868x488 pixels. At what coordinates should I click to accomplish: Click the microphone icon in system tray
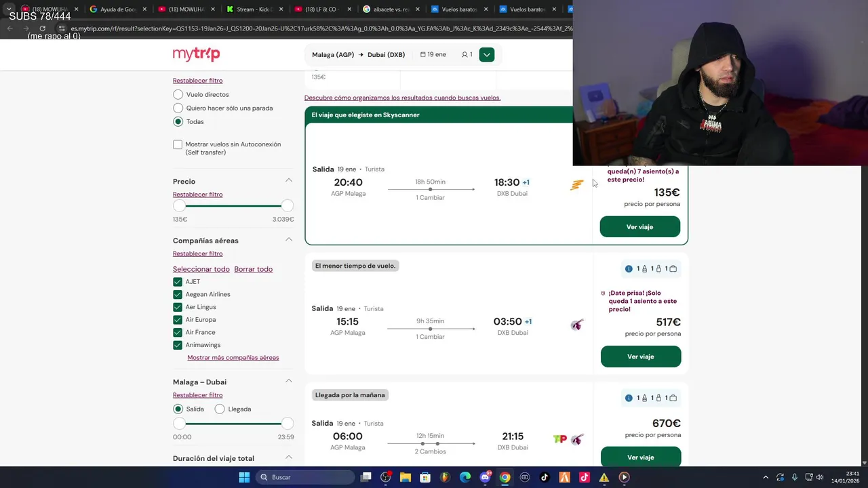coord(794,477)
